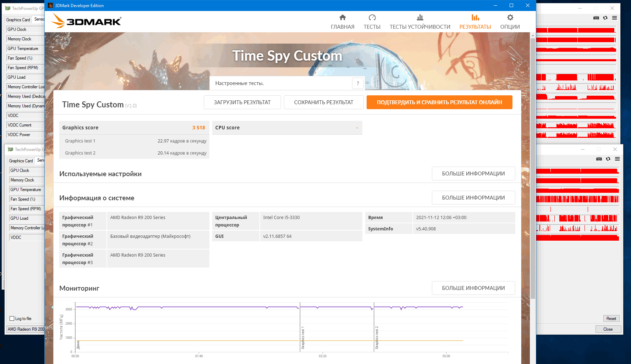Viewport: 631px width, 364px height.
Task: Click Intel Core i5-3330 value
Action: (x=281, y=218)
